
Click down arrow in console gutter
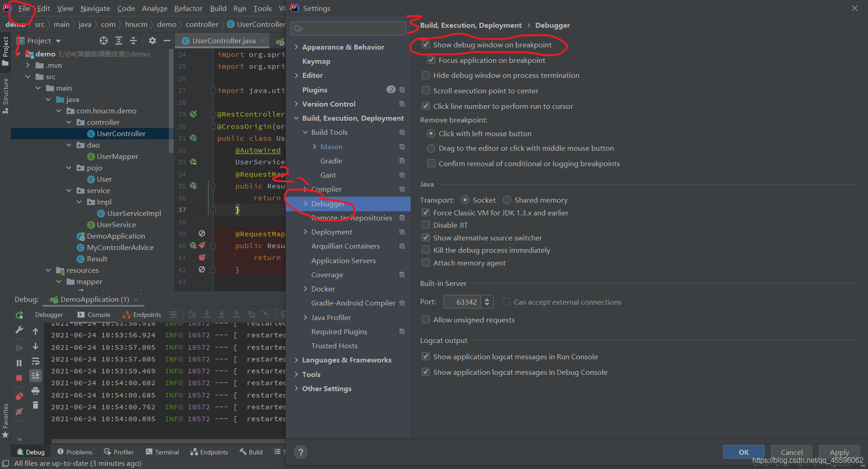[x=36, y=347]
